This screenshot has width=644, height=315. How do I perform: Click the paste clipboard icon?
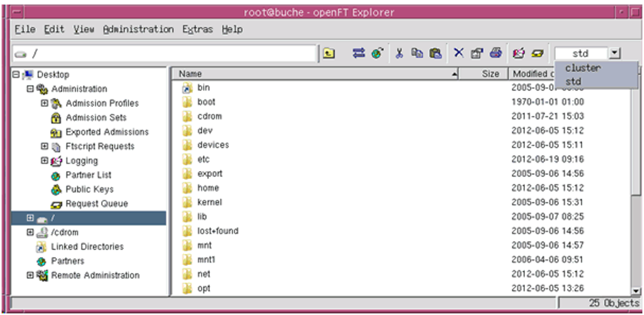click(x=435, y=53)
